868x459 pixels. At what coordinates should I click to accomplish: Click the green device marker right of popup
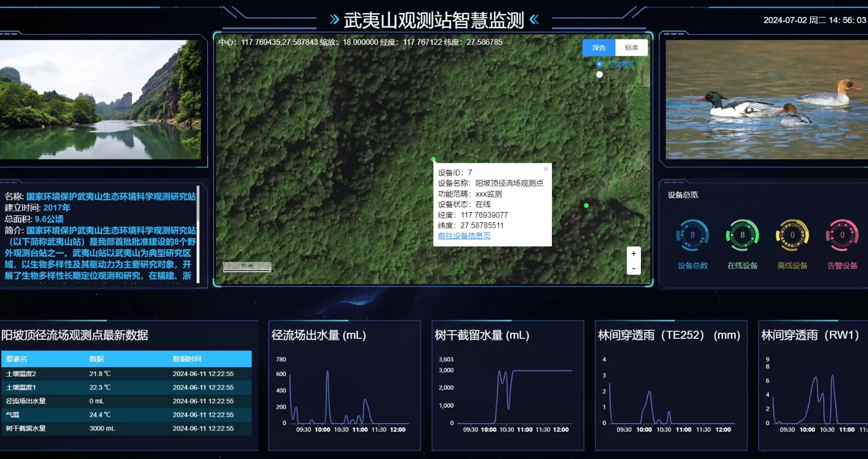click(x=586, y=205)
